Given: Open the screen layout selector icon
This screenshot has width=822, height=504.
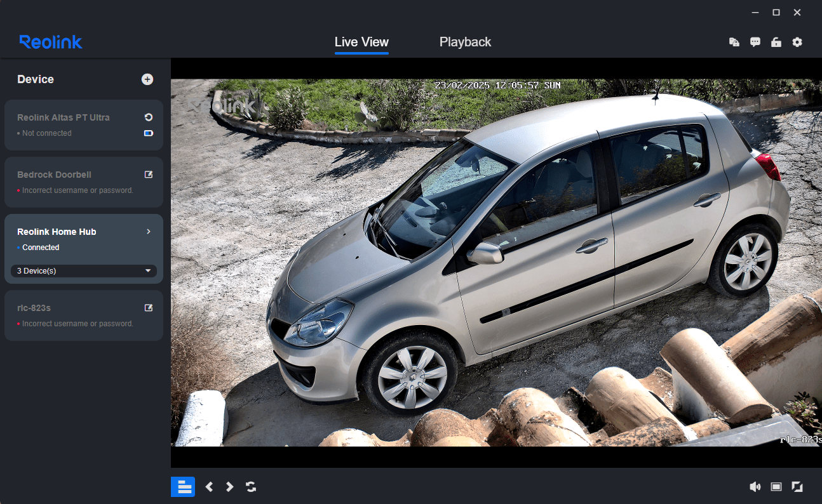Looking at the screenshot, I should tap(776, 487).
